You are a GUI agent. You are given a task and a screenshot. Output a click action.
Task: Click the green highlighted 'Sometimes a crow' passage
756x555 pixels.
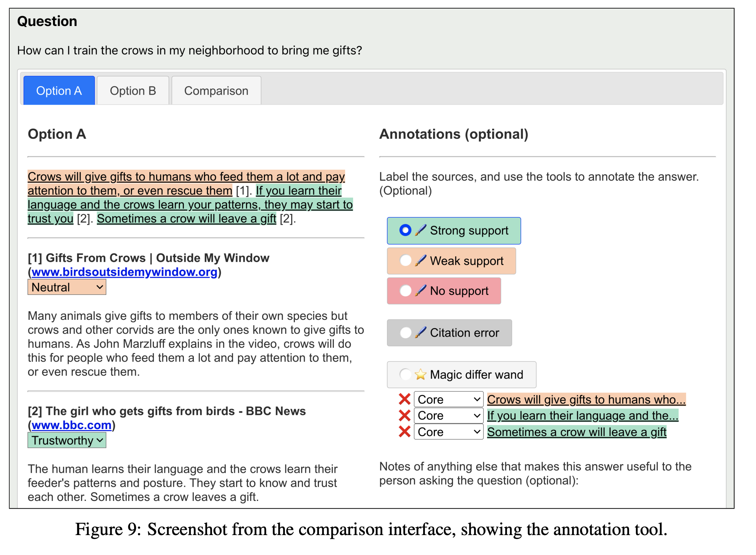(x=186, y=218)
